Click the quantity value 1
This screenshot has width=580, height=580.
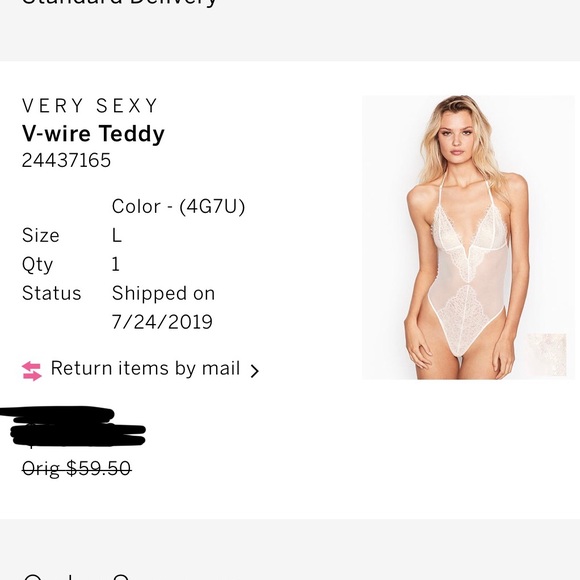click(x=116, y=264)
